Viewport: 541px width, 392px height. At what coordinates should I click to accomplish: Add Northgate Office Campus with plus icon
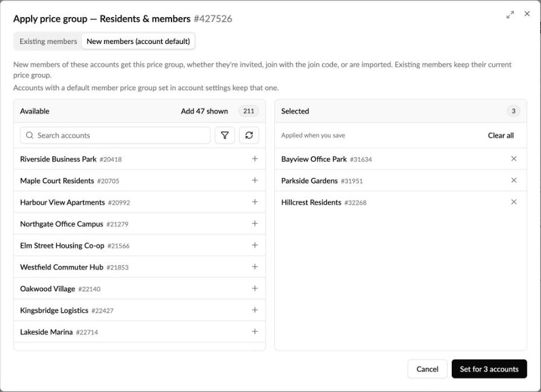pos(254,224)
